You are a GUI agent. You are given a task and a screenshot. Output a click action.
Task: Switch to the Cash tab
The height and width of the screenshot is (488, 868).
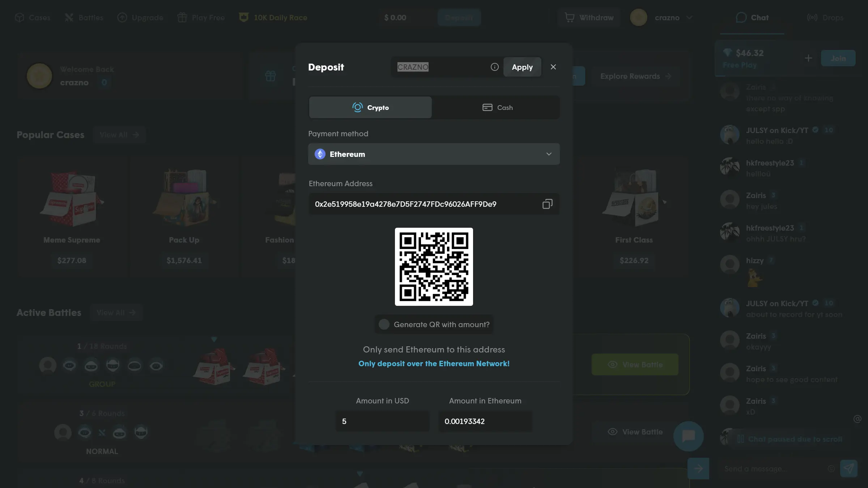click(497, 107)
